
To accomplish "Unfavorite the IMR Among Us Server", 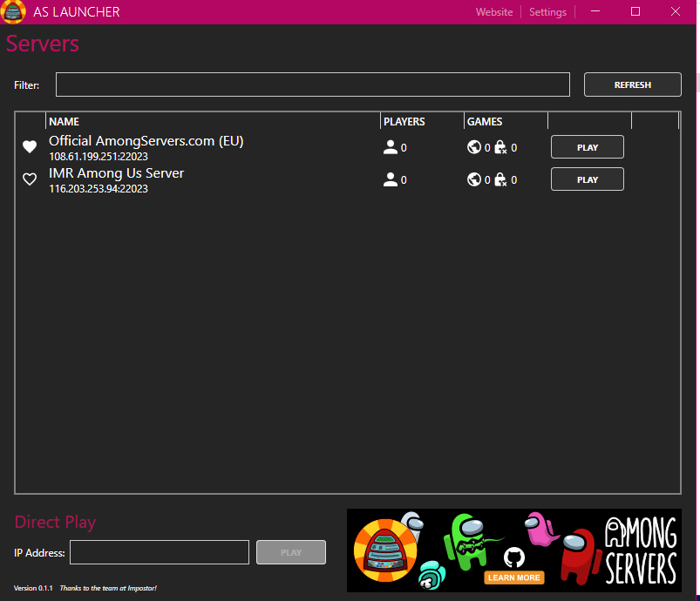I will pyautogui.click(x=29, y=179).
